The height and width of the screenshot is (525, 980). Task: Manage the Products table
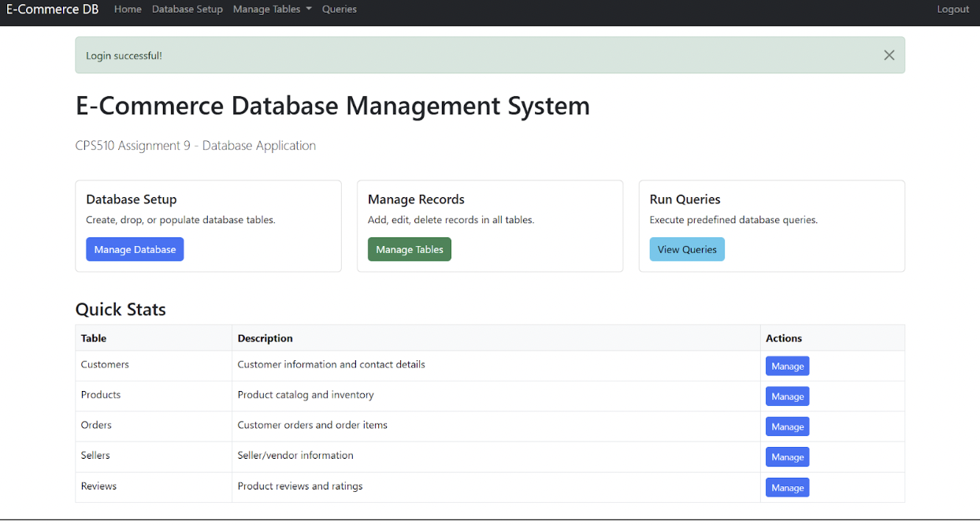(x=787, y=396)
